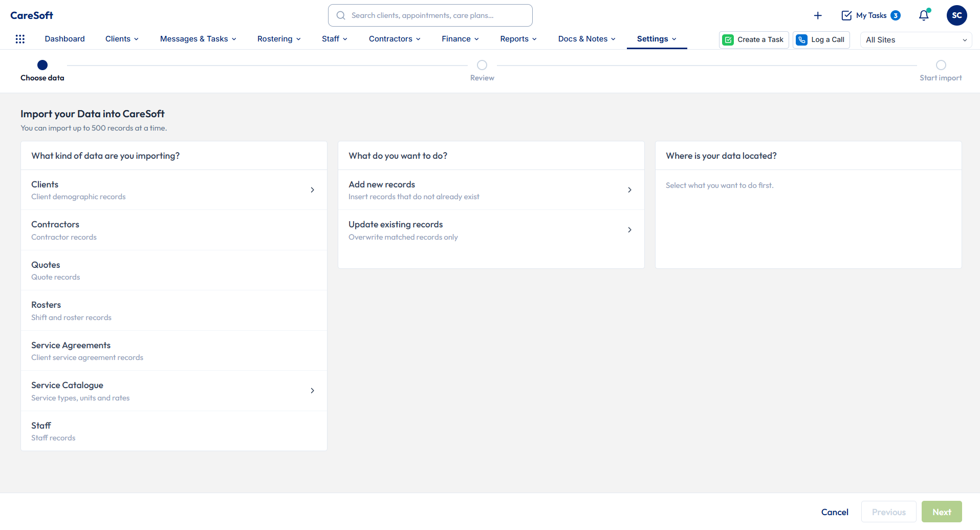The width and height of the screenshot is (980, 530).
Task: Click 'Service types, units and rates' text
Action: pyautogui.click(x=80, y=398)
